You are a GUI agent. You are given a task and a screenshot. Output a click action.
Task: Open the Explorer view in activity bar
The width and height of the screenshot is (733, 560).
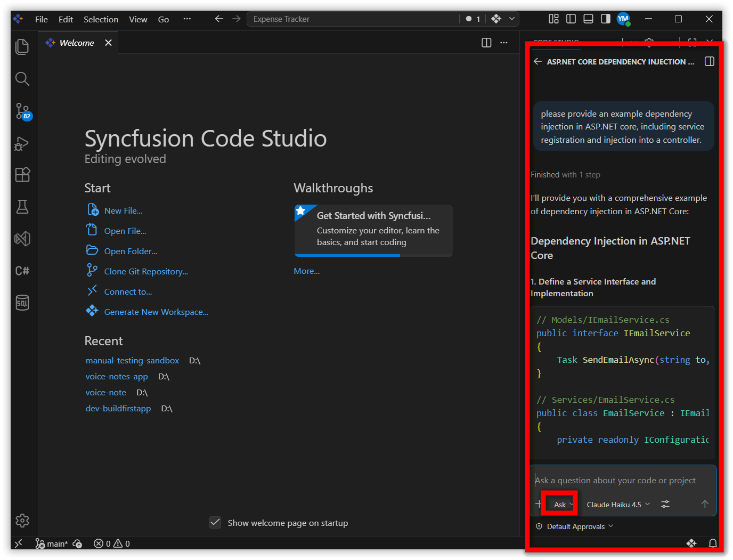coord(22,47)
